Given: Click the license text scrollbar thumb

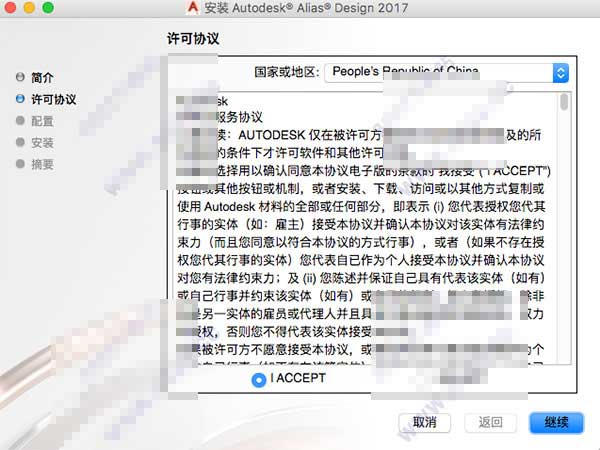Looking at the screenshot, I should click(564, 102).
